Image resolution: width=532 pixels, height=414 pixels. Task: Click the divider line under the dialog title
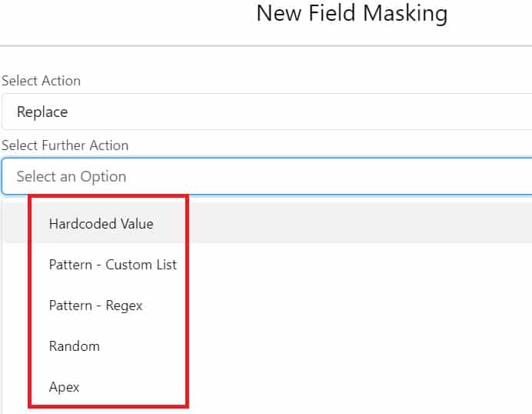(x=266, y=45)
